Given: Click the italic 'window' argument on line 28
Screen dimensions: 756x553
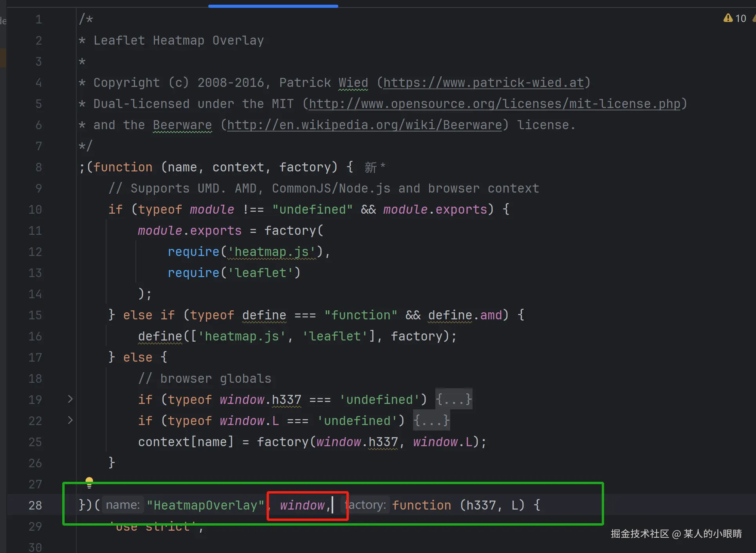Looking at the screenshot, I should 302,505.
